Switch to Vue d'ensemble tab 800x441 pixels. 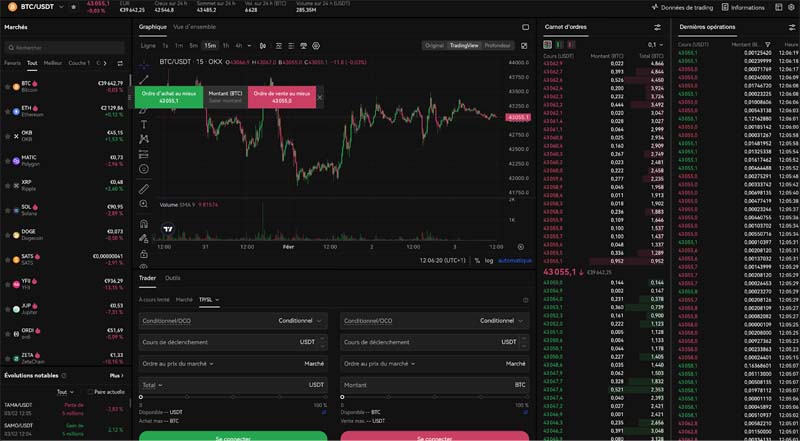tap(194, 27)
